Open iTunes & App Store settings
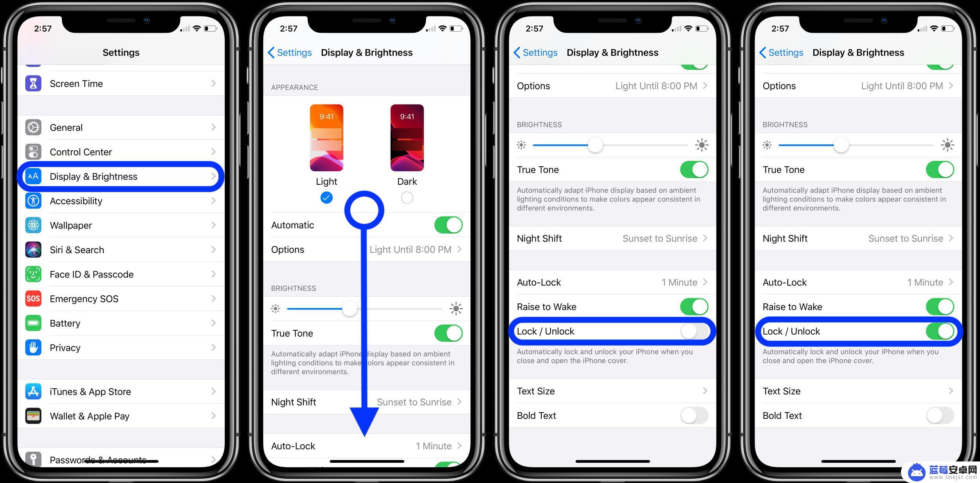Screen dimensions: 980x483 coord(121,391)
